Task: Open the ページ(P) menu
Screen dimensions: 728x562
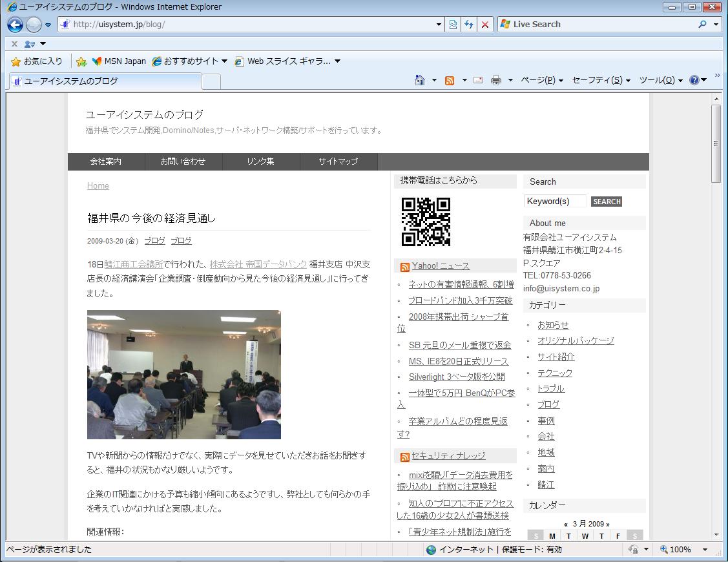Action: click(542, 80)
